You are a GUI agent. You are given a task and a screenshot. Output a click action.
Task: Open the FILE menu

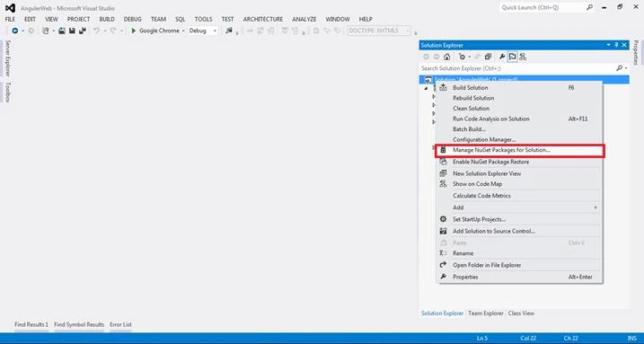click(10, 19)
